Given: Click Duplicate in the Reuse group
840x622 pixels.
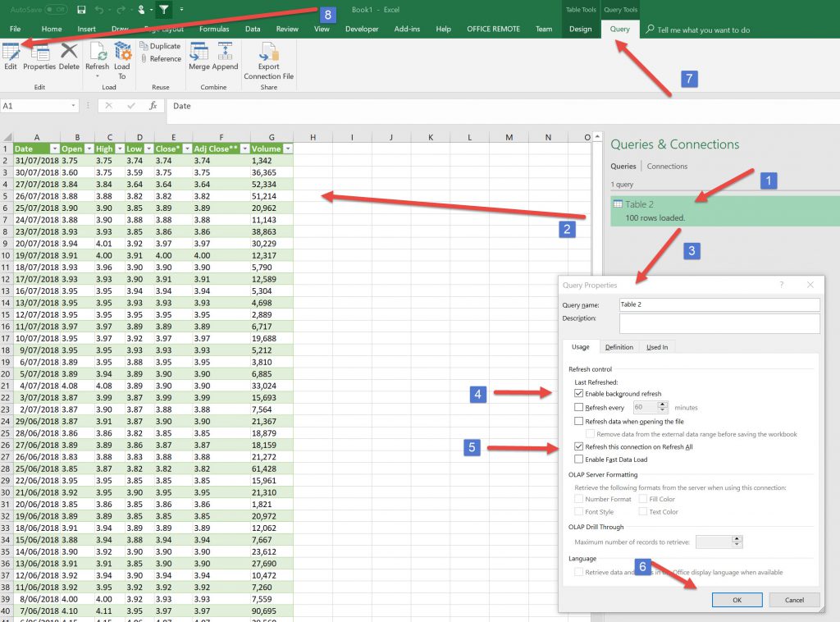Looking at the screenshot, I should (x=160, y=46).
